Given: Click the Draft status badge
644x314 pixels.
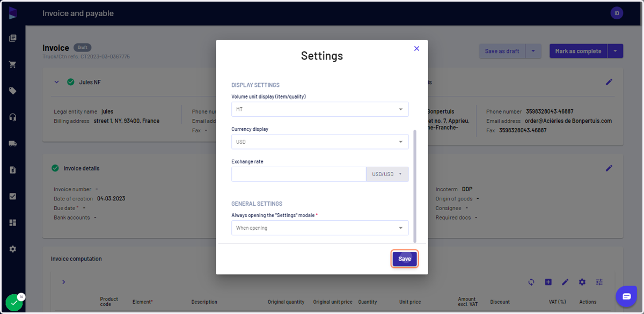Looking at the screenshot, I should coord(83,48).
